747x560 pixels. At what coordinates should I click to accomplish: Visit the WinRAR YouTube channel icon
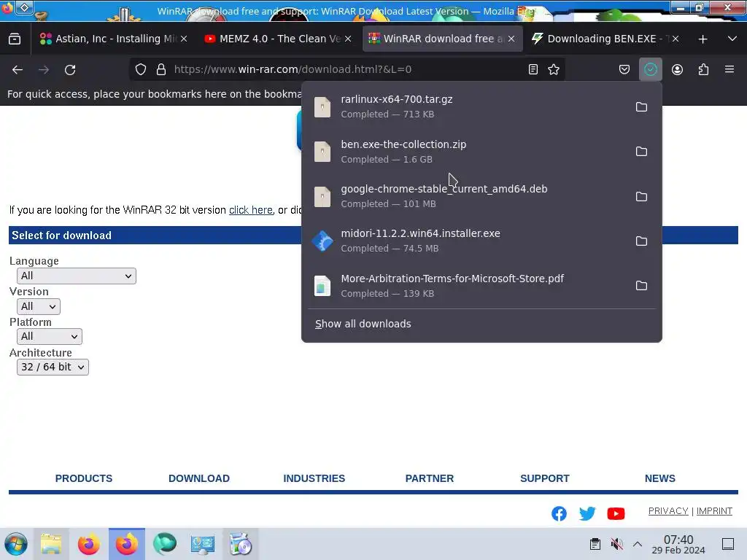[616, 513]
